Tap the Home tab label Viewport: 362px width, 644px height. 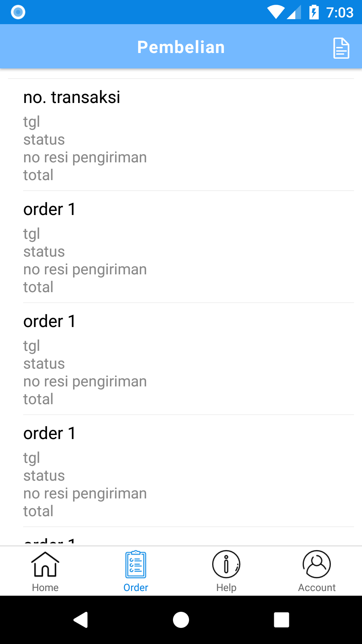(45, 588)
